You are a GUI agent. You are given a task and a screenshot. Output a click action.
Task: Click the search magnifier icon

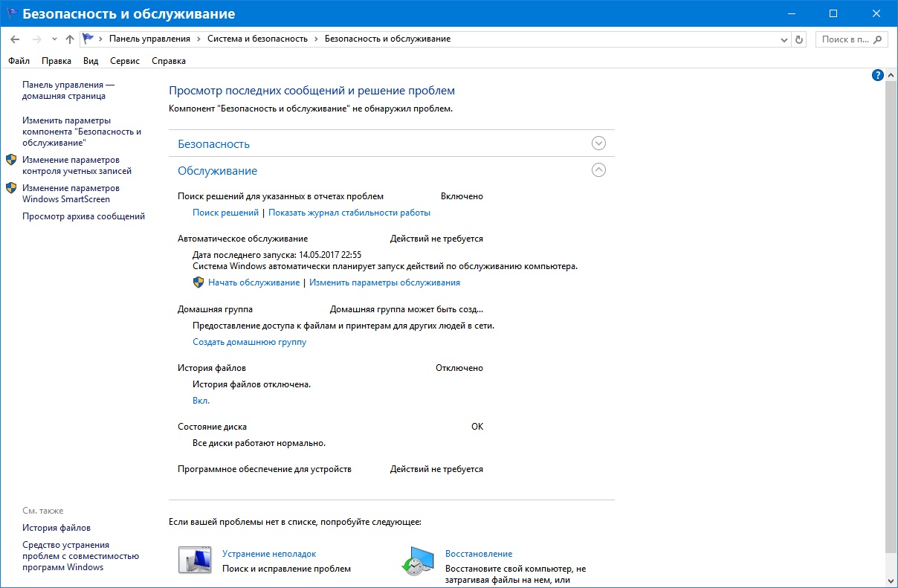[x=878, y=39]
